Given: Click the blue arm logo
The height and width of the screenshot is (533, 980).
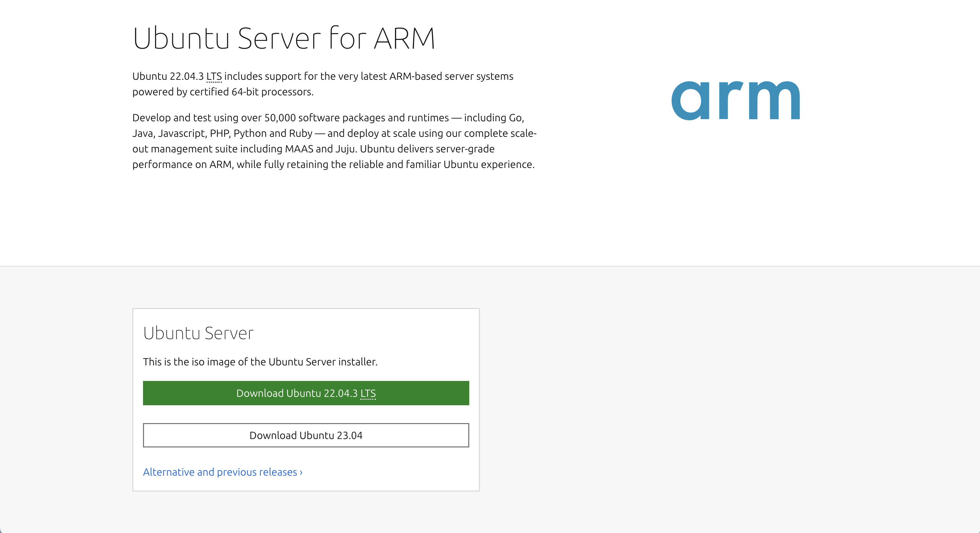Looking at the screenshot, I should (x=735, y=101).
